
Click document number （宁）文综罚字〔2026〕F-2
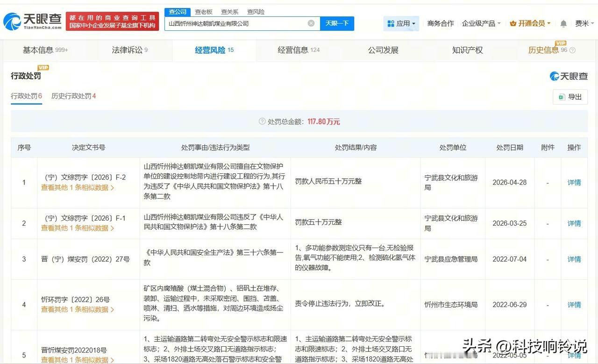pos(85,178)
